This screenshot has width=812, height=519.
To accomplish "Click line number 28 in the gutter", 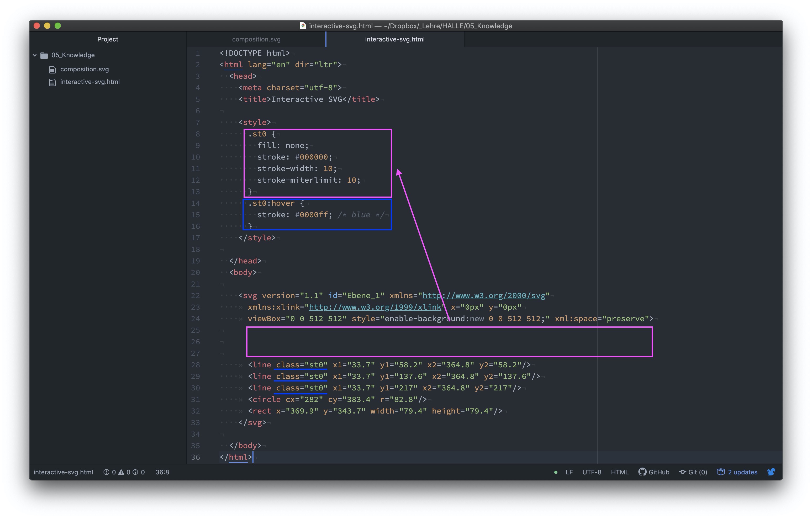I will [195, 365].
